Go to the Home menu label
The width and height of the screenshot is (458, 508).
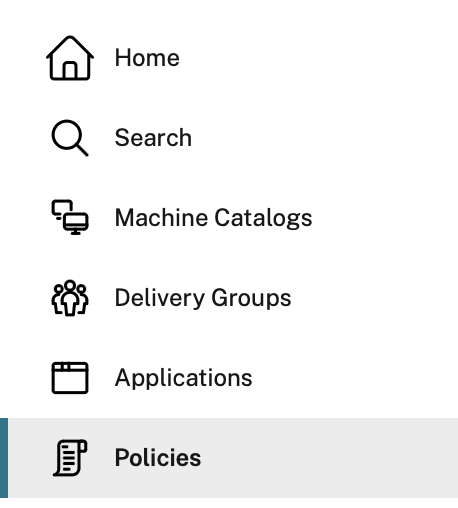[147, 58]
